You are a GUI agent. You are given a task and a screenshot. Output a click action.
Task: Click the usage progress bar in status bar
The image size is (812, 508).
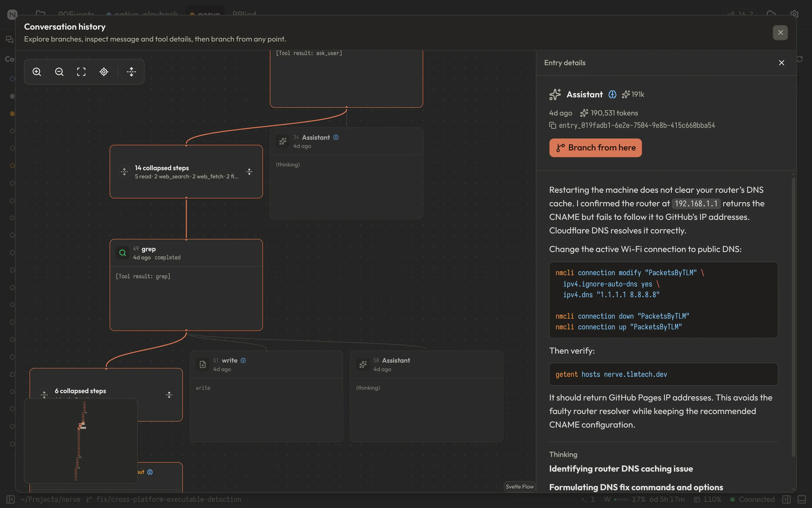click(x=621, y=500)
